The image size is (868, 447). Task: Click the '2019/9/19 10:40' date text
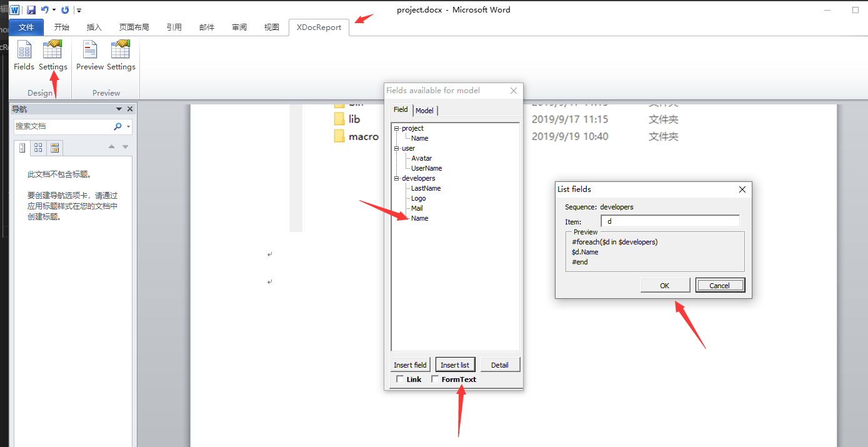click(570, 136)
